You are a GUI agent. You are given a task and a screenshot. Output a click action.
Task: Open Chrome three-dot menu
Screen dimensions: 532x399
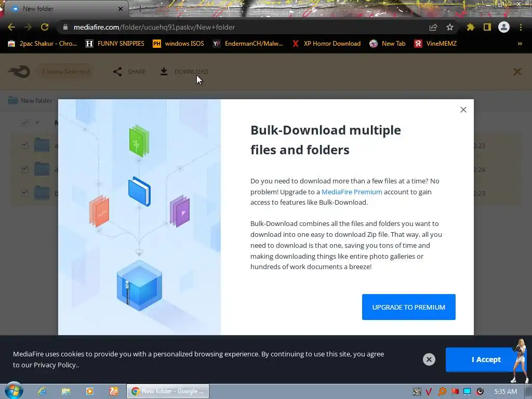[521, 27]
